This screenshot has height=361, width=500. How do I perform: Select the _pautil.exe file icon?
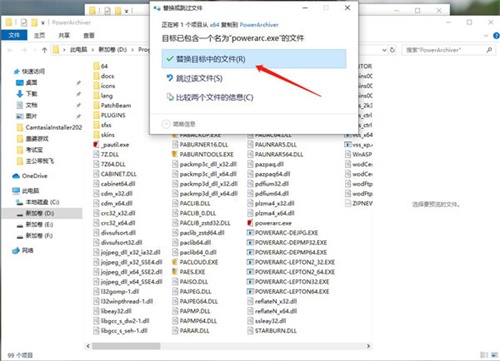pos(96,145)
